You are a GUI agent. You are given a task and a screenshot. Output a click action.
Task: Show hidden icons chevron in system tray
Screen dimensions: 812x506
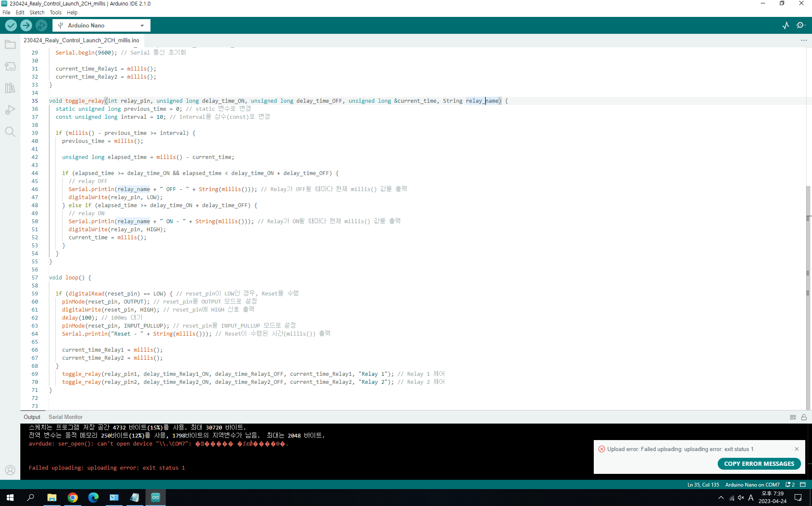721,498
